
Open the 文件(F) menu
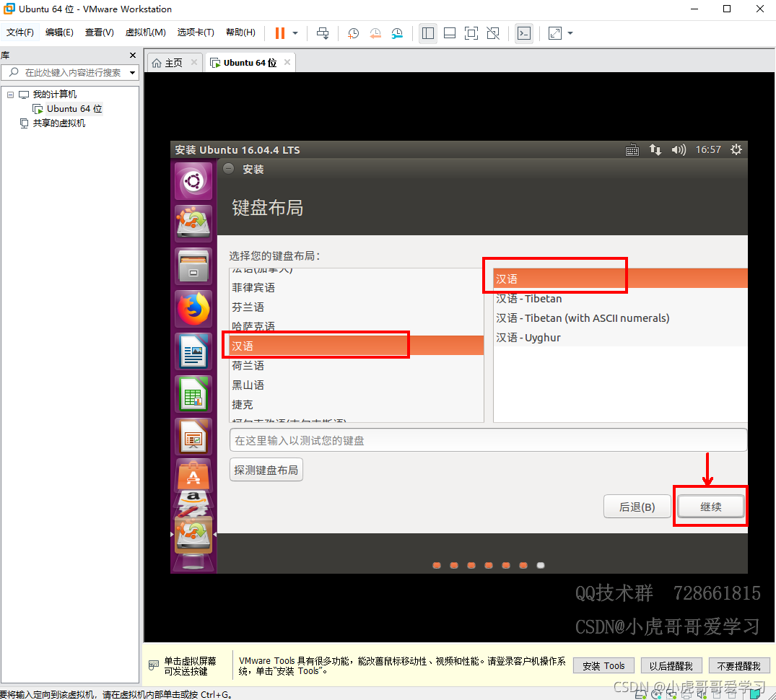click(x=19, y=32)
